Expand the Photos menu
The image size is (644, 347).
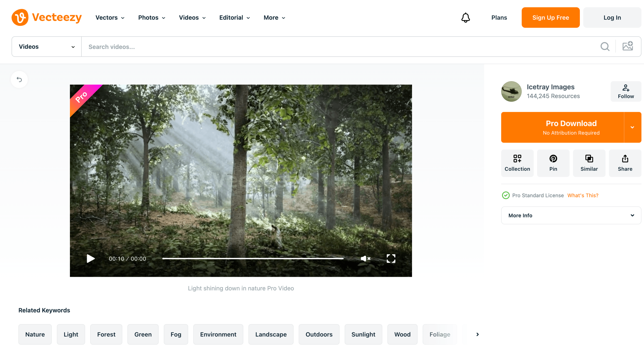pos(152,18)
